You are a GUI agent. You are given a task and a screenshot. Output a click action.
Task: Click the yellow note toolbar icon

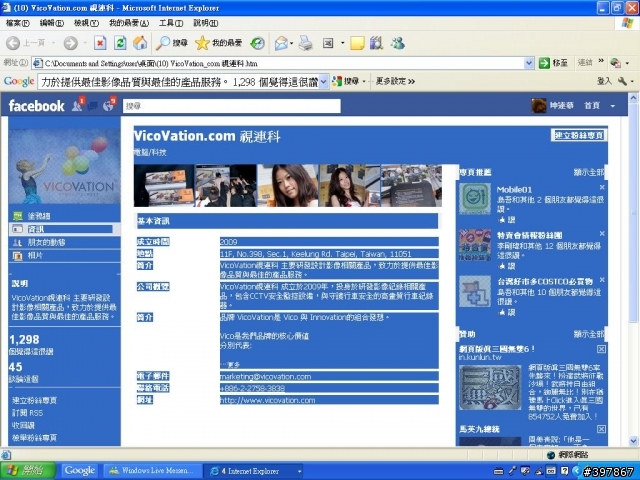357,43
